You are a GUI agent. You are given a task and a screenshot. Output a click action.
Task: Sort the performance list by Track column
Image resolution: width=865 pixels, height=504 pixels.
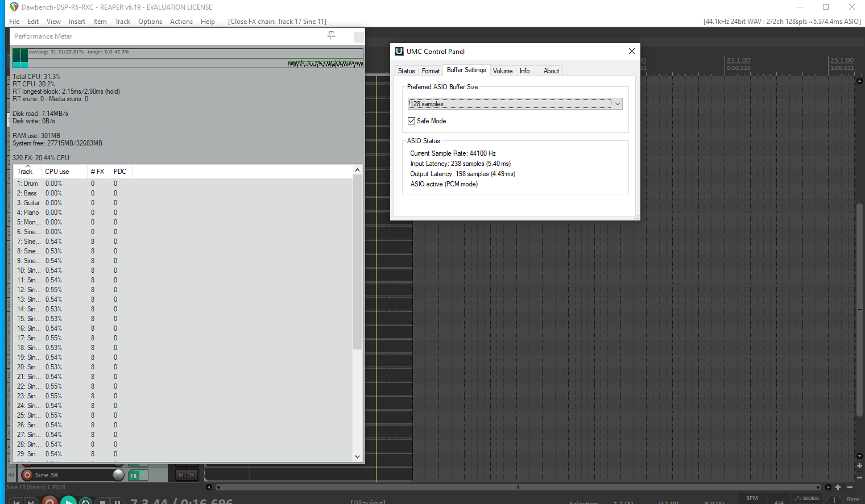click(27, 172)
